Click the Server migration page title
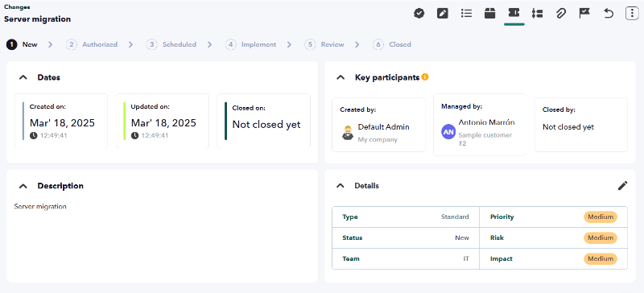This screenshot has width=644, height=293. [x=37, y=19]
